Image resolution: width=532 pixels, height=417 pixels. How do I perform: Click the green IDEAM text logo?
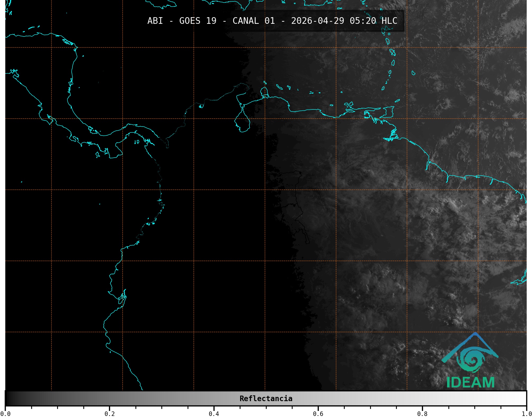(470, 382)
